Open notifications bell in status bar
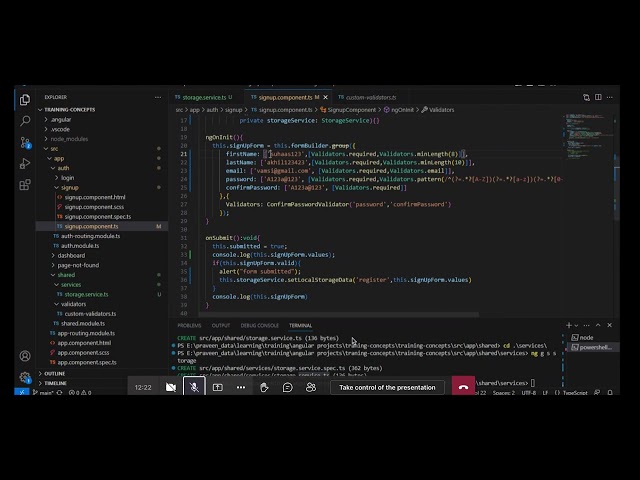640x480 pixels. click(x=610, y=393)
